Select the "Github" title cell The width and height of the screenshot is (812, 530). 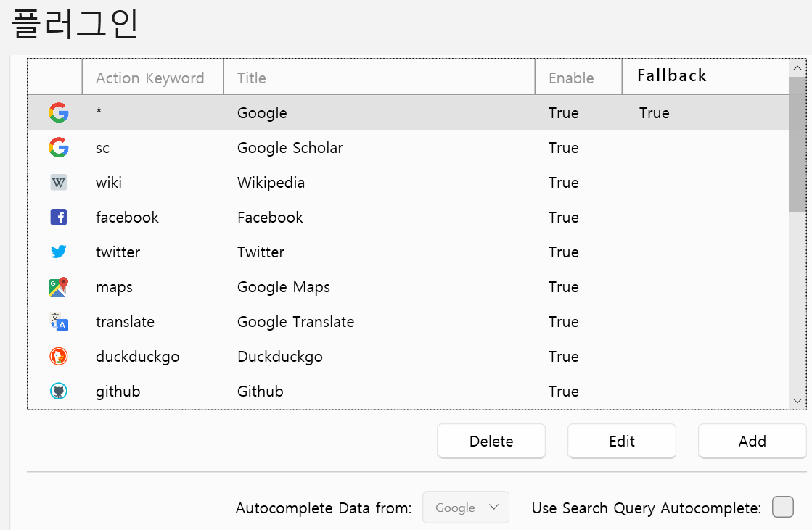pos(260,392)
